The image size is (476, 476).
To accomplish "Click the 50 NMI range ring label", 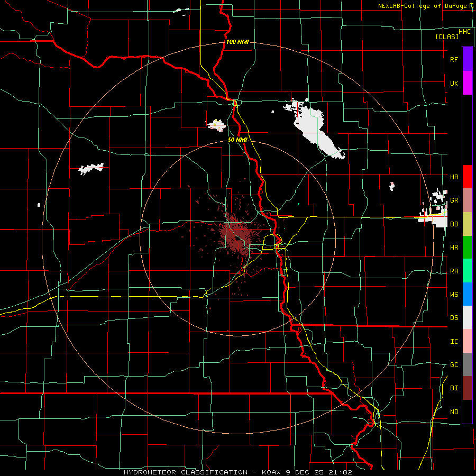I will point(237,140).
